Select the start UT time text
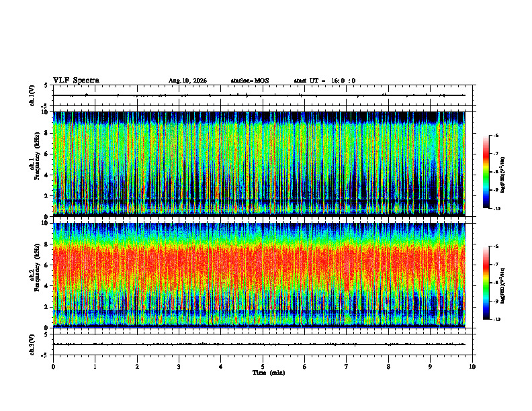Image resolution: width=532 pixels, height=411 pixels. tap(324, 81)
